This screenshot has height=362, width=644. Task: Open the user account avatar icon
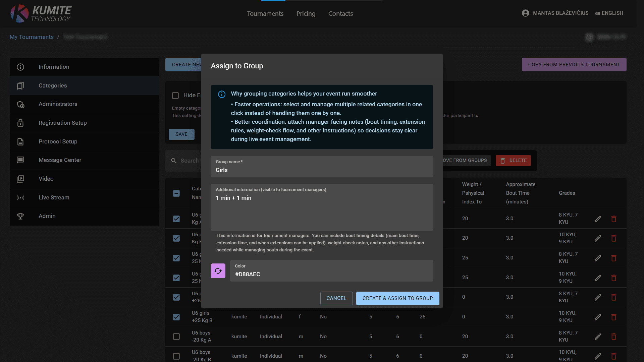[x=525, y=13]
